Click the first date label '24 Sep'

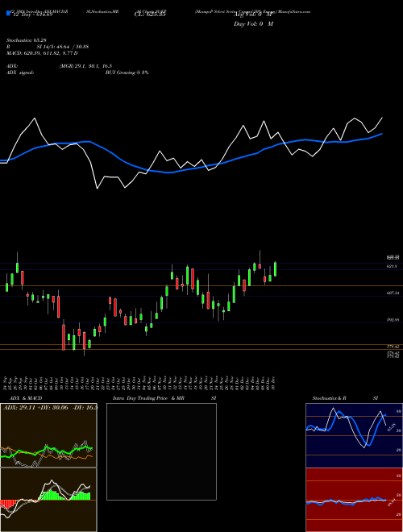click(6, 383)
